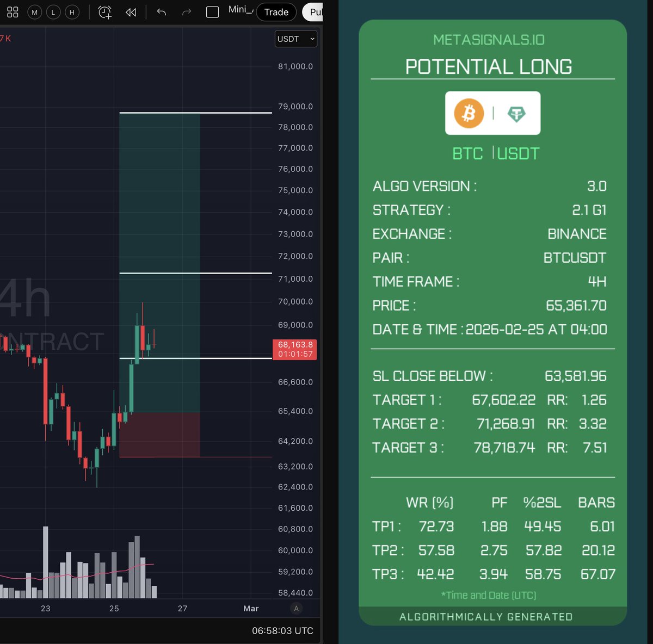Click the date 2026-02-25 AT 04:00
Screen dimensions: 653x644
537,329
